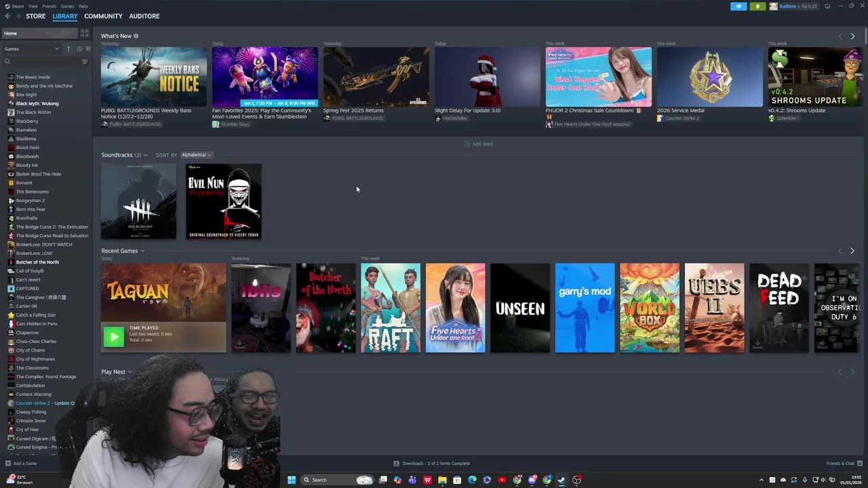Open the AUDITORE profile tab
The height and width of the screenshot is (488, 868).
(x=144, y=16)
